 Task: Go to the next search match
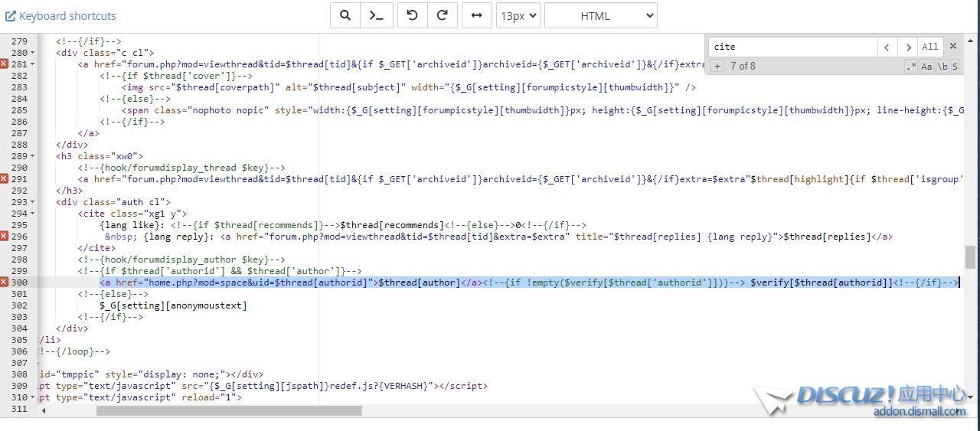[x=907, y=47]
